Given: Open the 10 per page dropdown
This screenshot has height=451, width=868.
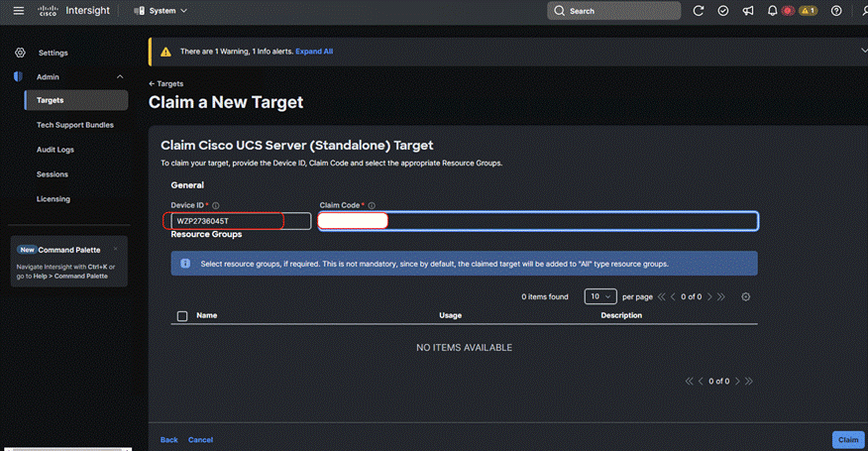Looking at the screenshot, I should (x=600, y=296).
